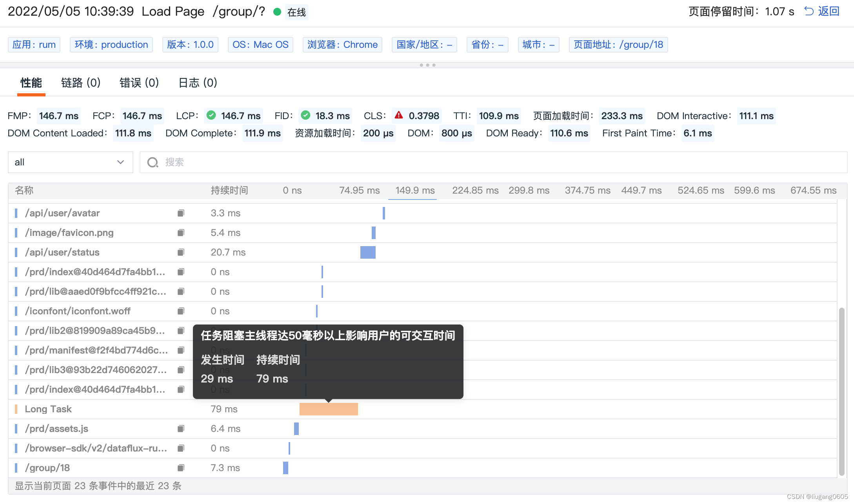
Task: Copy icon next to /prd/lib@aaed0f9bfcc4ff921c row
Action: (181, 292)
